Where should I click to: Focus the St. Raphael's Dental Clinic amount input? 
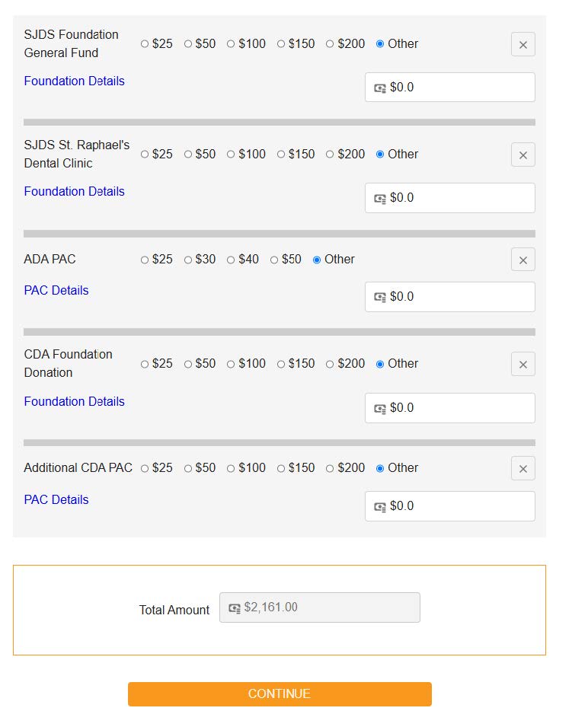tap(449, 198)
